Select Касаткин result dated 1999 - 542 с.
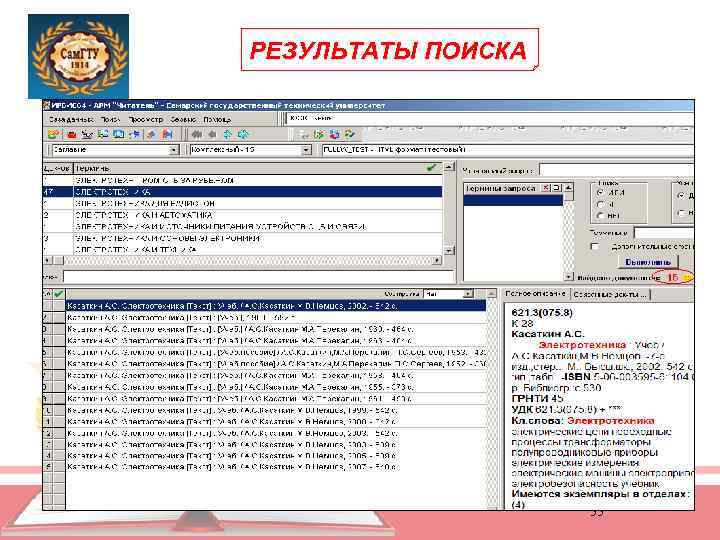Image resolution: width=720 pixels, height=540 pixels. point(276,410)
